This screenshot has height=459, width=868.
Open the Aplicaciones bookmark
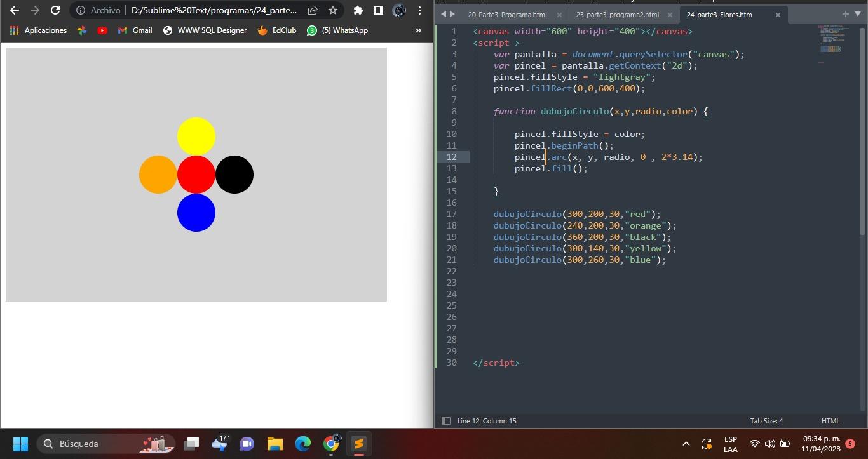tap(38, 30)
